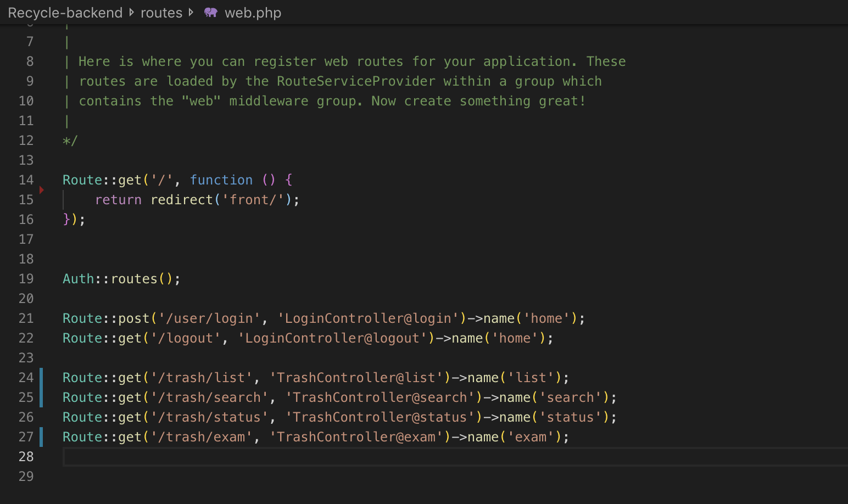
Task: Click blue change indicator beside line 24
Action: [41, 378]
